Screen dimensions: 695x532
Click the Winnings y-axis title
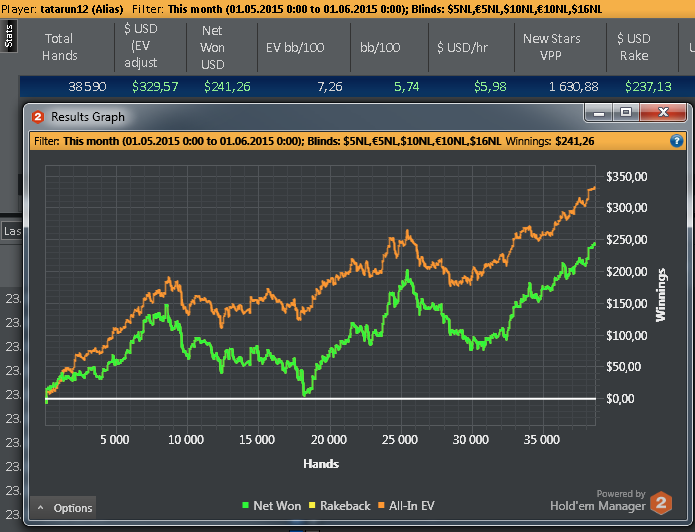coord(661,295)
